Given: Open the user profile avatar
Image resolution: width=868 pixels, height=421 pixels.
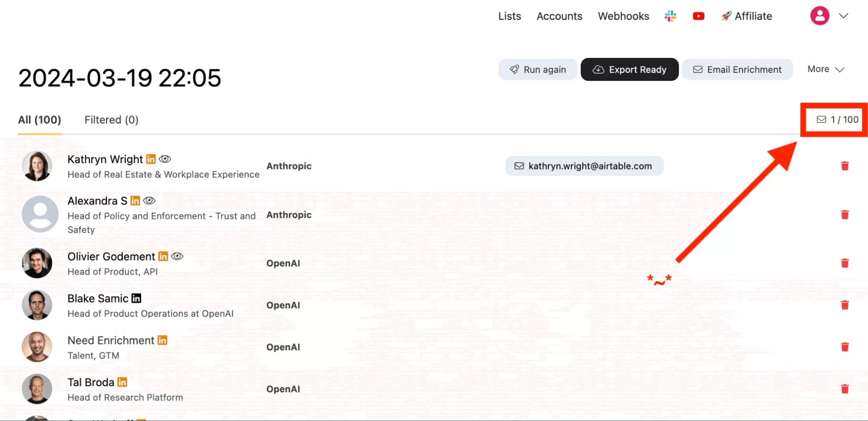Looking at the screenshot, I should (x=819, y=16).
